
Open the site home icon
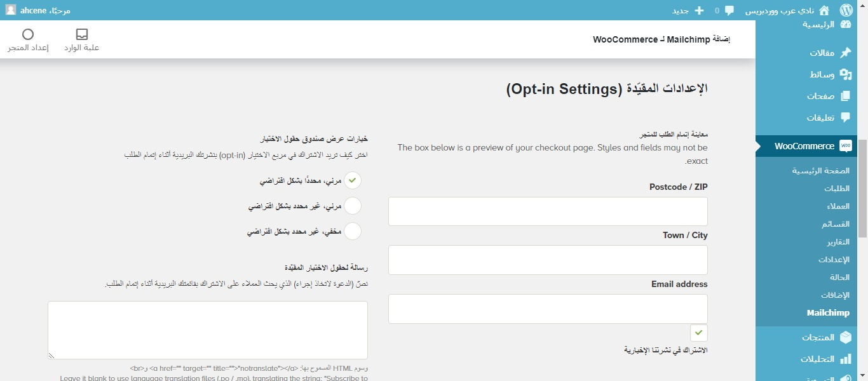[x=824, y=10]
